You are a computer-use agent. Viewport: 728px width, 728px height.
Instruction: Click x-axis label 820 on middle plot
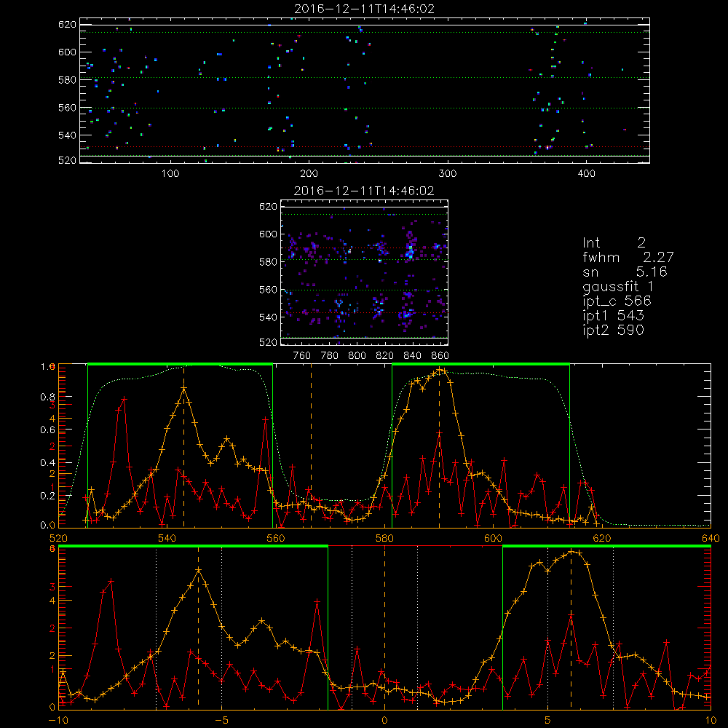pos(385,356)
